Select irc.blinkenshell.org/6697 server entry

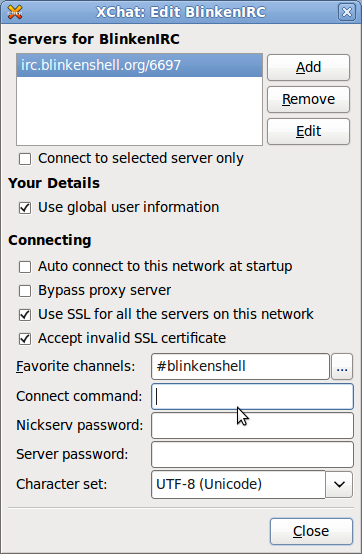point(139,65)
